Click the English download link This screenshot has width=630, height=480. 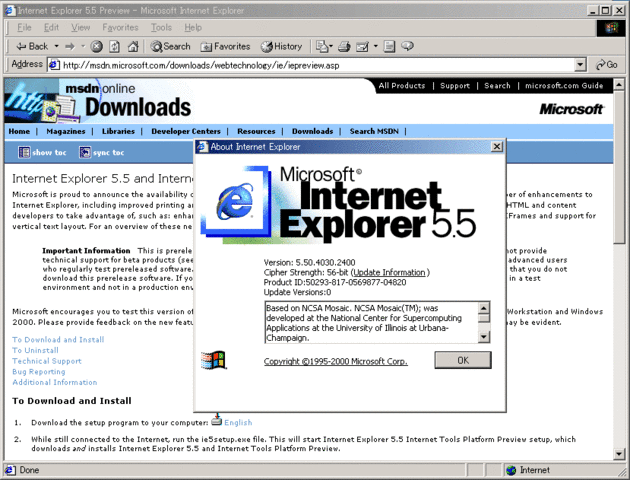[x=238, y=423]
